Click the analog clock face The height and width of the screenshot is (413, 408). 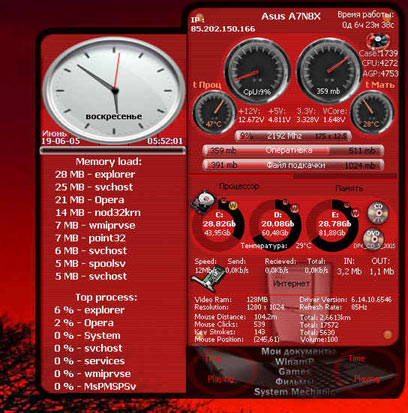tap(114, 90)
